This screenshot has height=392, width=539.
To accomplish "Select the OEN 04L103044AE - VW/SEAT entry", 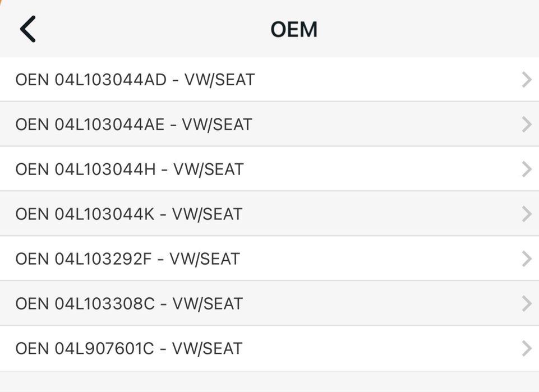I will [x=133, y=124].
